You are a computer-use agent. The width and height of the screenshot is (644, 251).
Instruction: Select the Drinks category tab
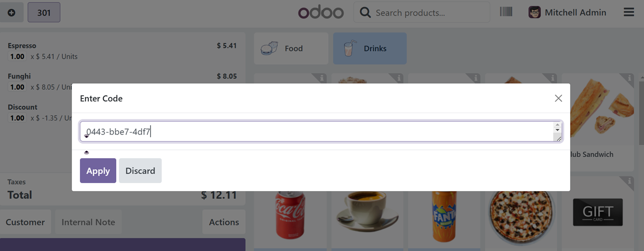point(370,49)
